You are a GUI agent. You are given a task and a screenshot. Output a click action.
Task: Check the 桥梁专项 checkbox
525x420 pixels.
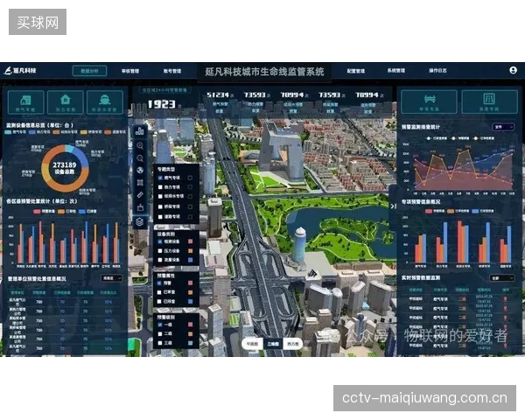160,207
